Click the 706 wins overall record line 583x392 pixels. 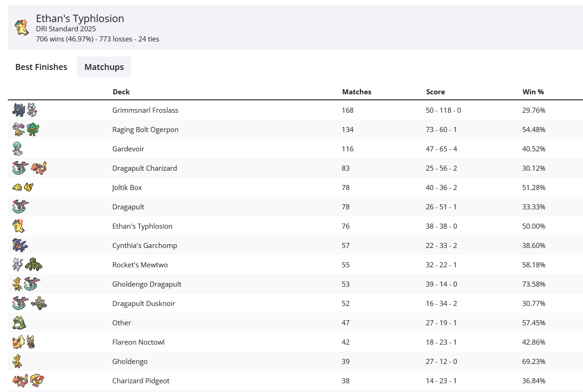pyautogui.click(x=98, y=39)
